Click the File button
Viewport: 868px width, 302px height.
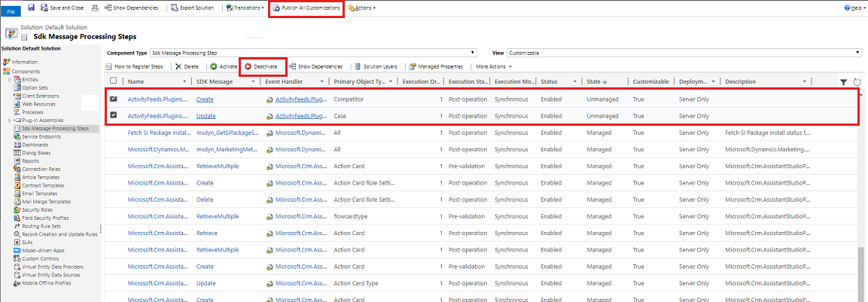[11, 12]
